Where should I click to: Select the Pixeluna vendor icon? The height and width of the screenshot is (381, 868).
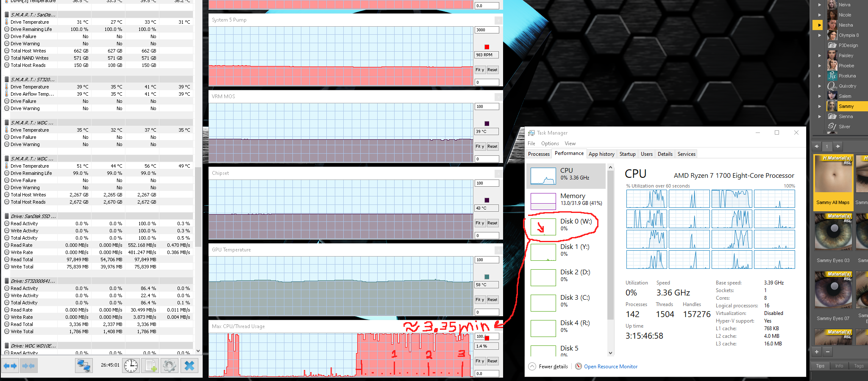point(832,76)
